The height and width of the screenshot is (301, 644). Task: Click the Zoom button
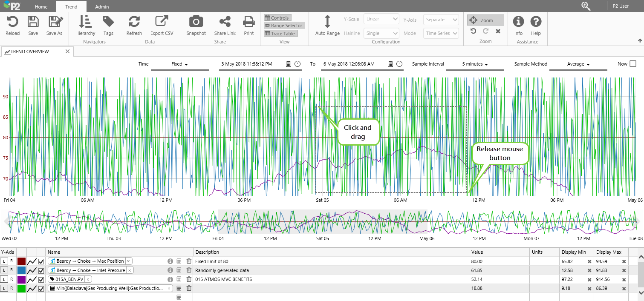(485, 20)
